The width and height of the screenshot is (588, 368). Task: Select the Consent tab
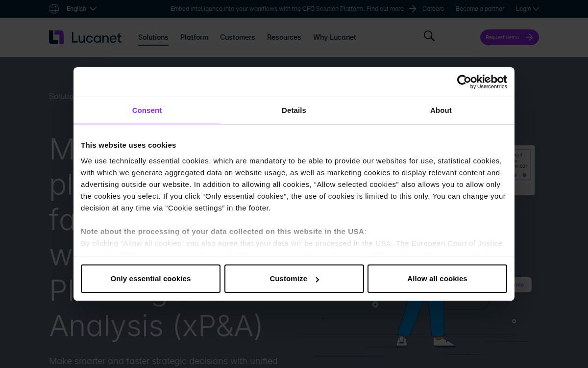click(x=147, y=110)
